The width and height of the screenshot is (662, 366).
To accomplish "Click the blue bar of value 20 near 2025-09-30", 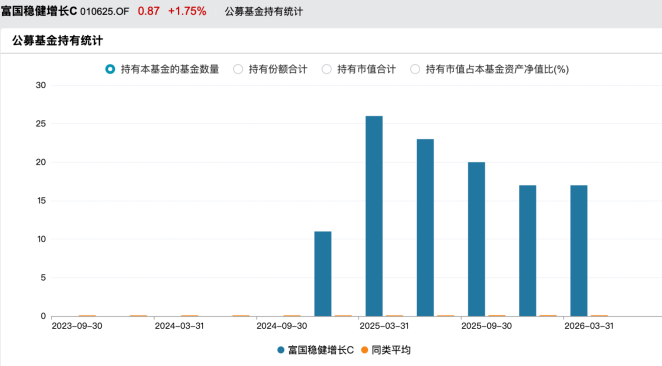I will click(476, 239).
